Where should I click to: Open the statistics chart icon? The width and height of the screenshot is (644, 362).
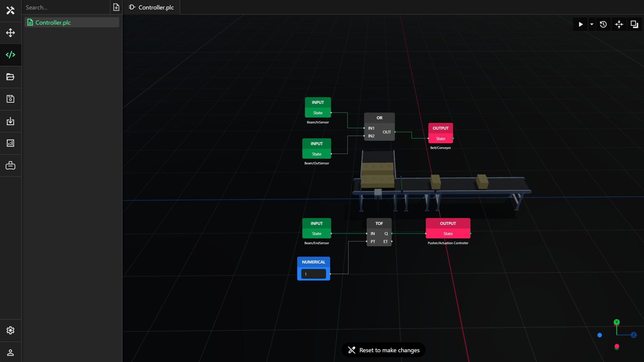pyautogui.click(x=10, y=143)
